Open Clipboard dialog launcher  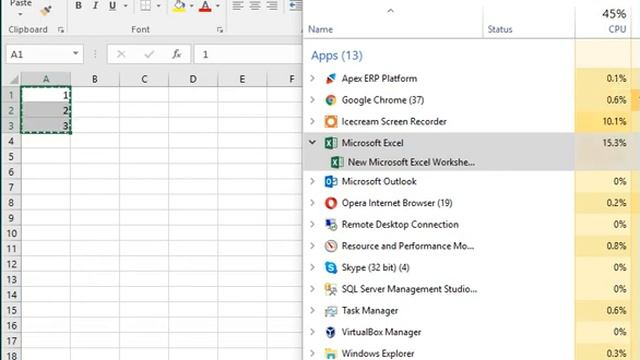[x=61, y=29]
